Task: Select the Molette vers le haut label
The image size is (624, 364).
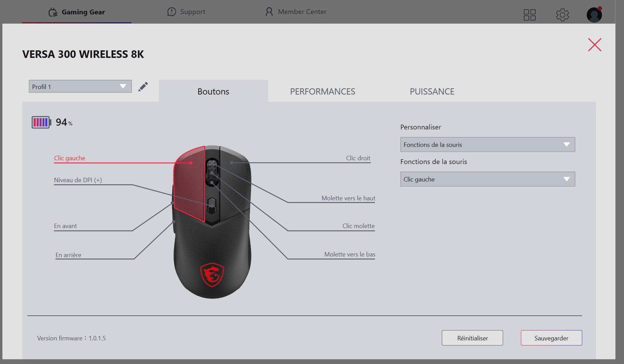Action: [348, 198]
